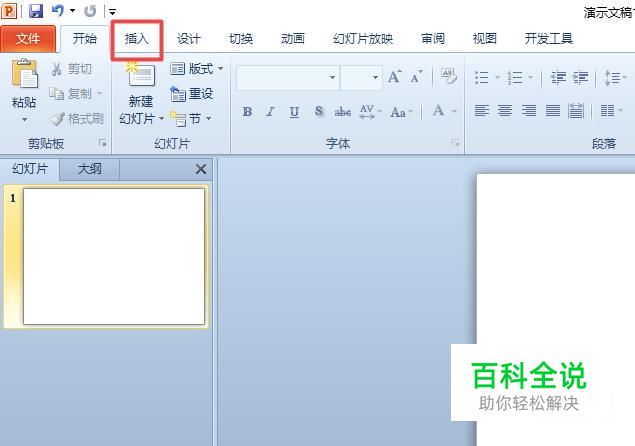Open the 复制 dropdown arrow
Viewport: 635px width, 446px height.
tap(100, 94)
